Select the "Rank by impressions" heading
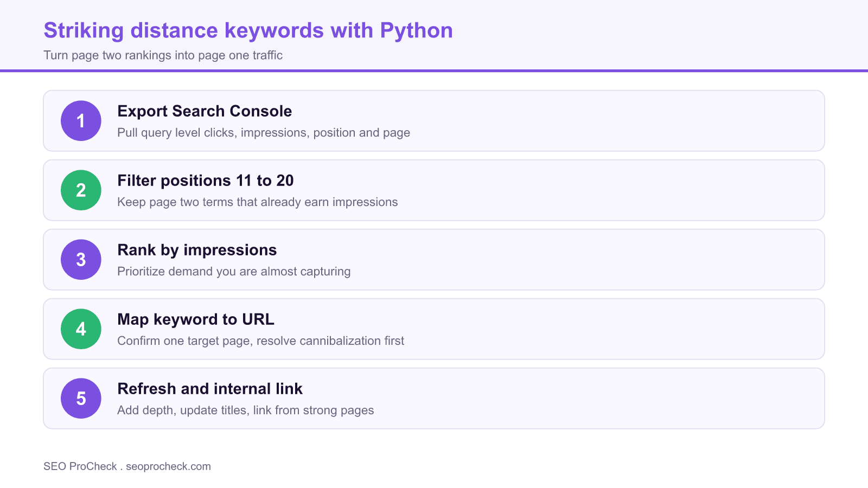The image size is (868, 488). point(197,250)
